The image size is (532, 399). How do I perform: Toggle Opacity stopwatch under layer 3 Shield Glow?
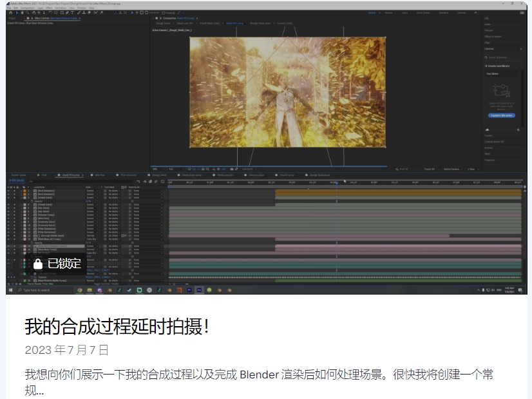tap(32, 201)
